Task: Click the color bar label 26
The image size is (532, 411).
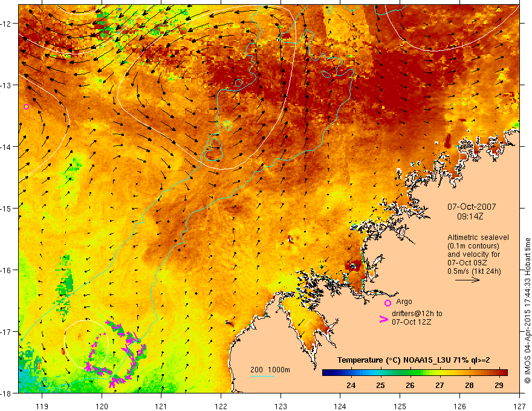Action: point(410,385)
